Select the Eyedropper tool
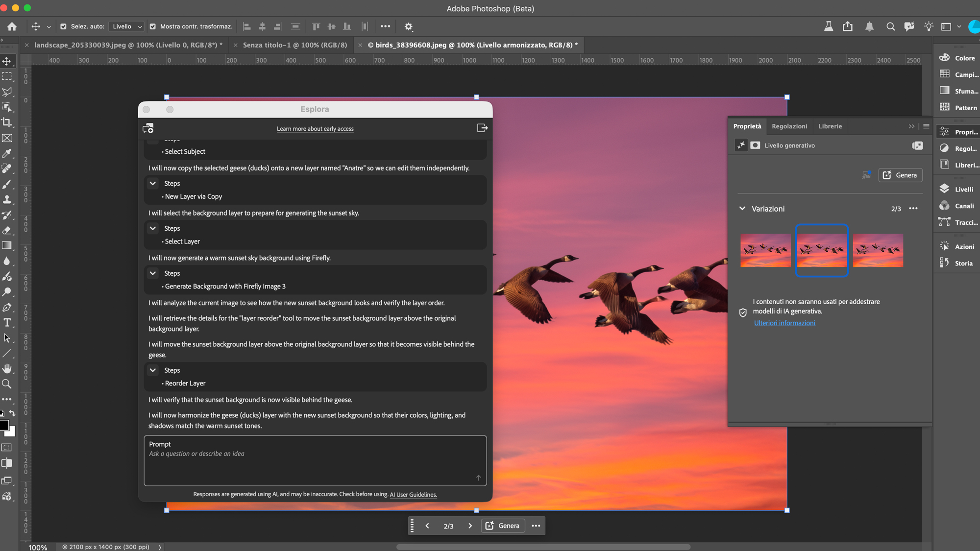Image resolution: width=980 pixels, height=551 pixels. pyautogui.click(x=7, y=153)
